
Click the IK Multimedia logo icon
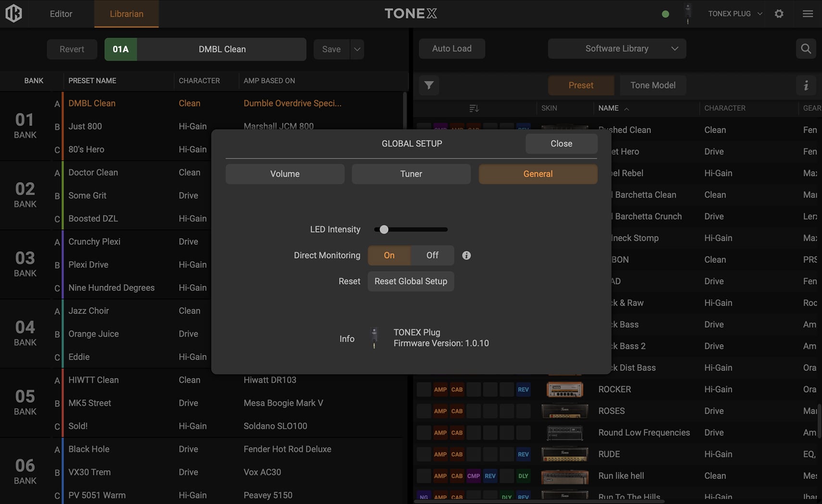13,13
